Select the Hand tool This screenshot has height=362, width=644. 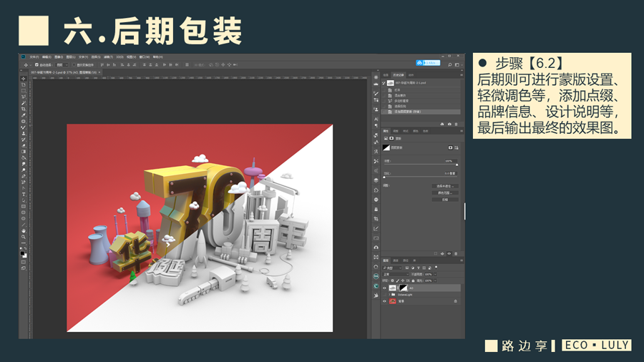coord(24,230)
